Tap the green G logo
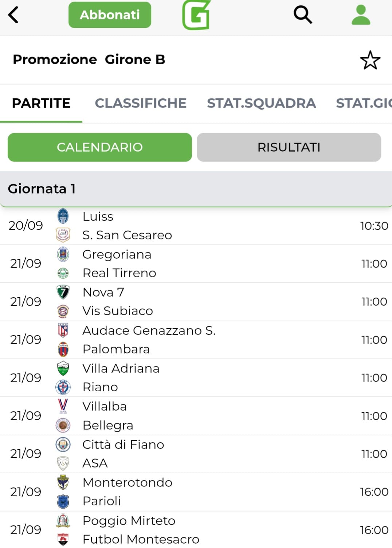The width and height of the screenshot is (392, 548). (196, 15)
